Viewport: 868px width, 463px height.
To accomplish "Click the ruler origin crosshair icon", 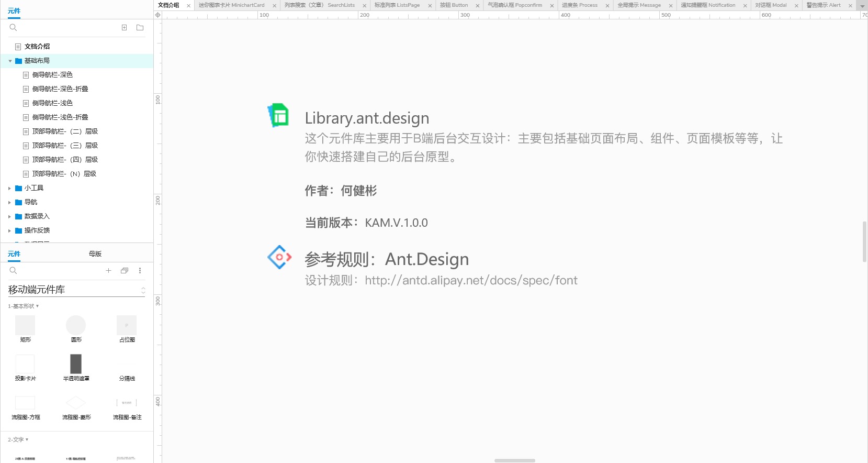I will click(x=157, y=15).
